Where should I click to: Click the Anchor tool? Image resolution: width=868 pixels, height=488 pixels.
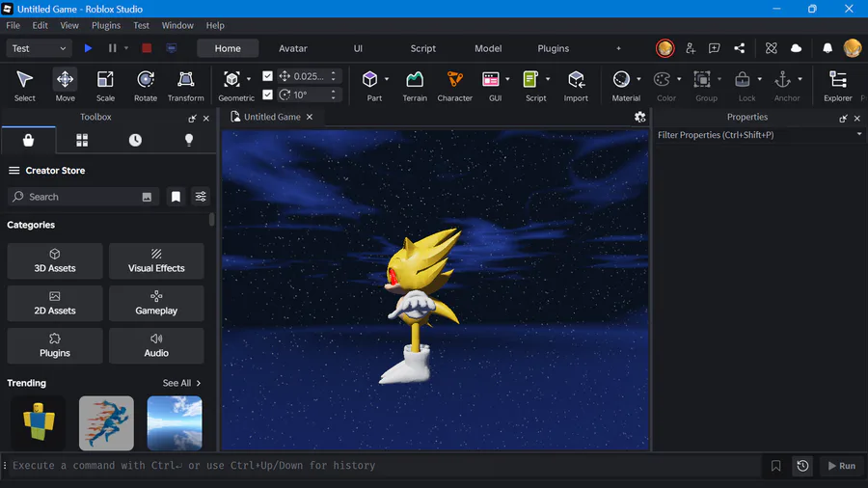[x=783, y=79]
